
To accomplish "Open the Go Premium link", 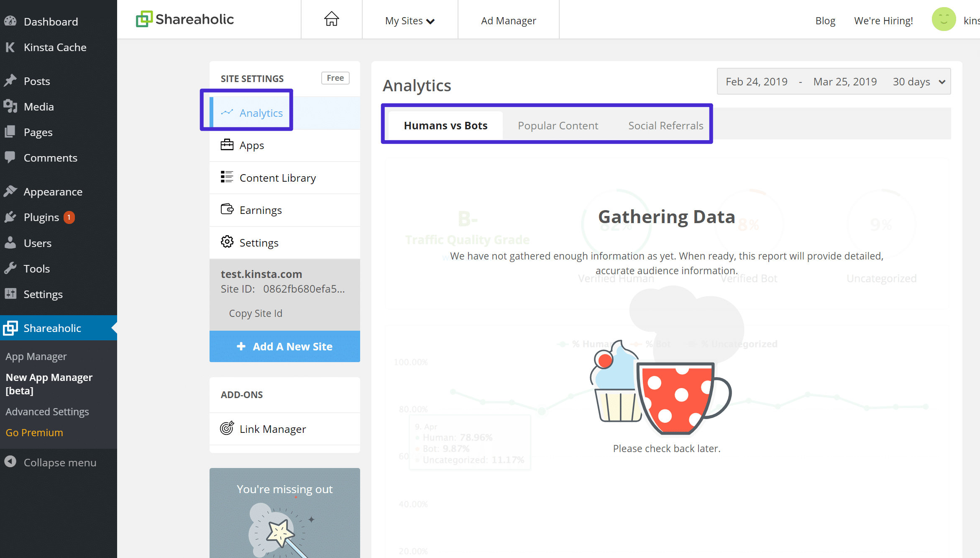I will click(33, 432).
